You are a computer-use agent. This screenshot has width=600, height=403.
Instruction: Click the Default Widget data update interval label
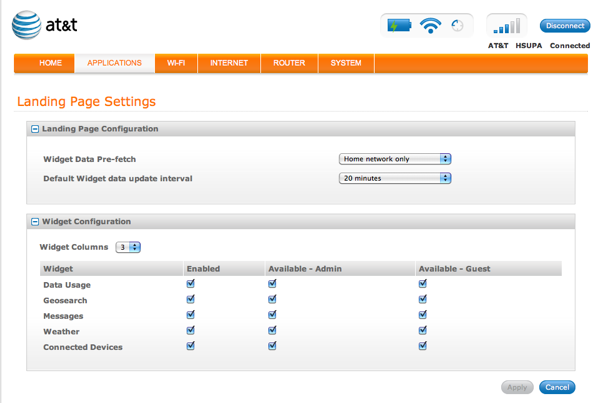pos(118,179)
